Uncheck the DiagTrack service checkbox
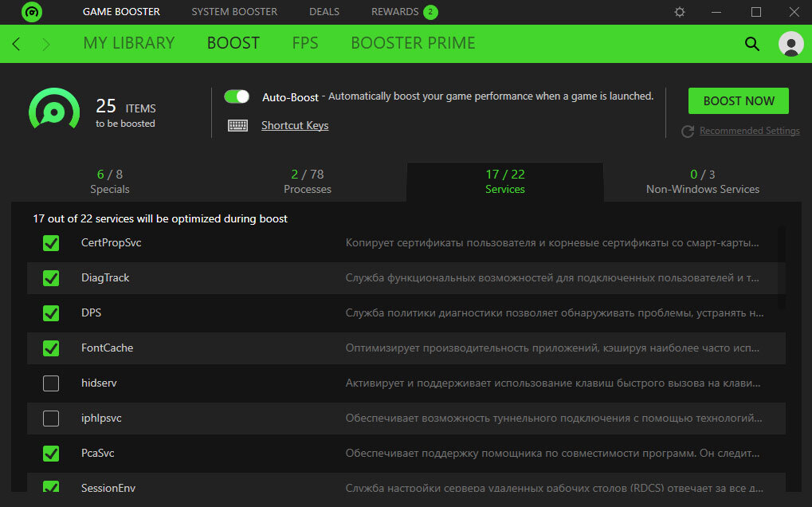 [51, 278]
